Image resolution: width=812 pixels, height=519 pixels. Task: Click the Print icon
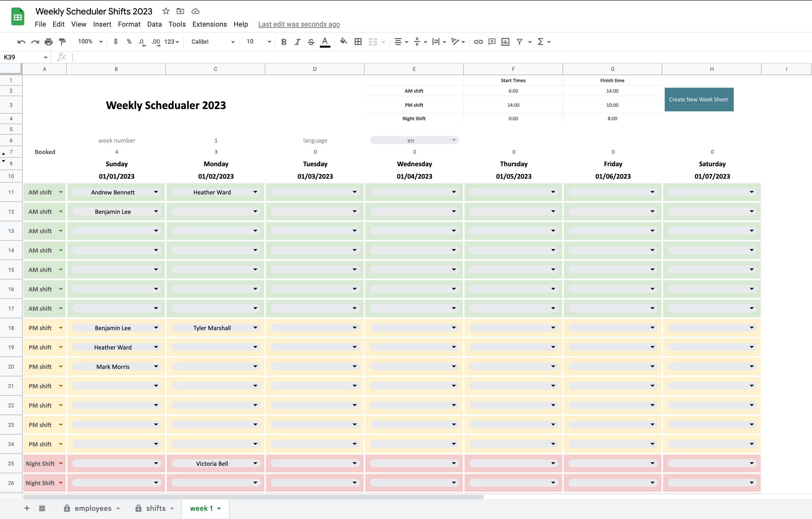click(48, 41)
